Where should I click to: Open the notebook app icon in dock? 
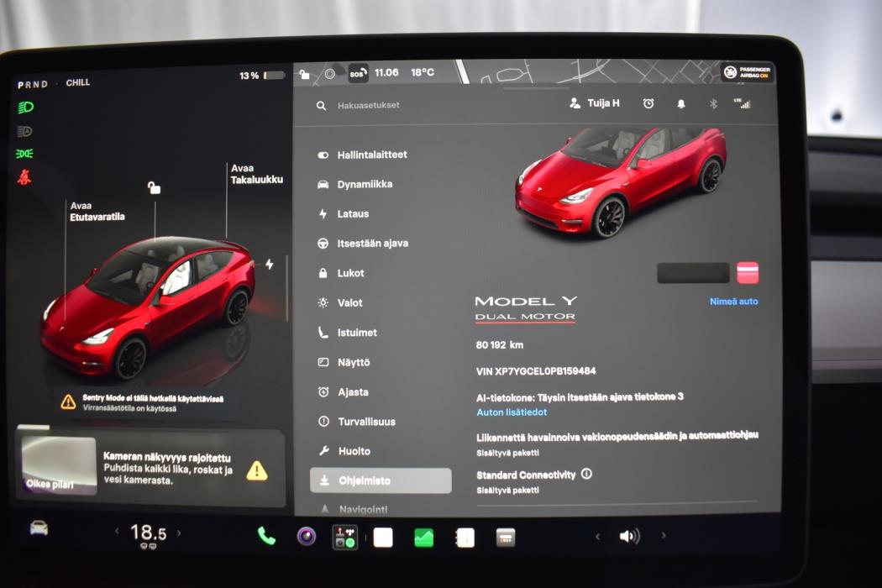tap(465, 538)
